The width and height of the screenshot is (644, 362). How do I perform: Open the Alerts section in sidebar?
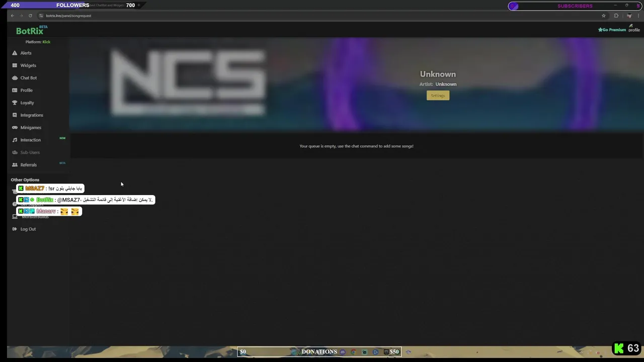[25, 53]
